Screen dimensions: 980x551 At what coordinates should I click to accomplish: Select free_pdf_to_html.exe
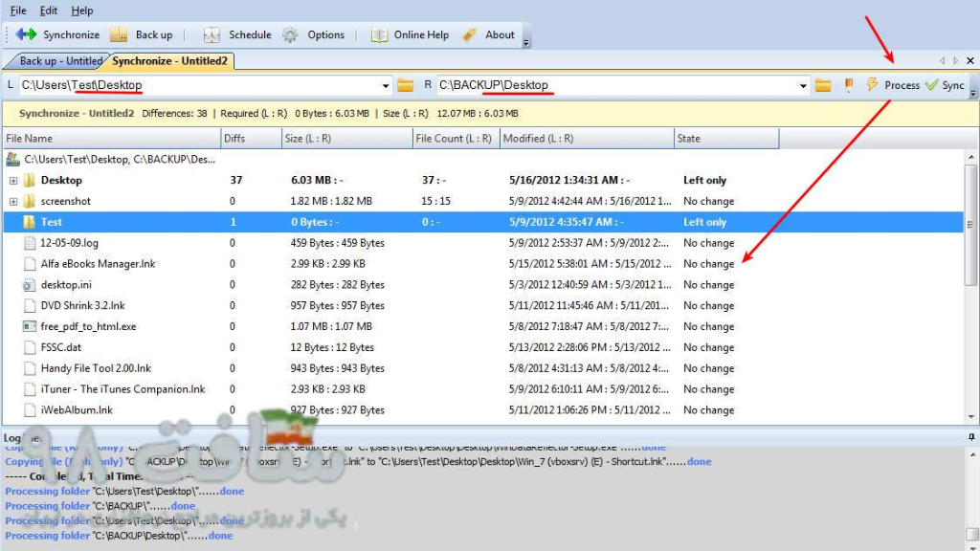click(88, 326)
